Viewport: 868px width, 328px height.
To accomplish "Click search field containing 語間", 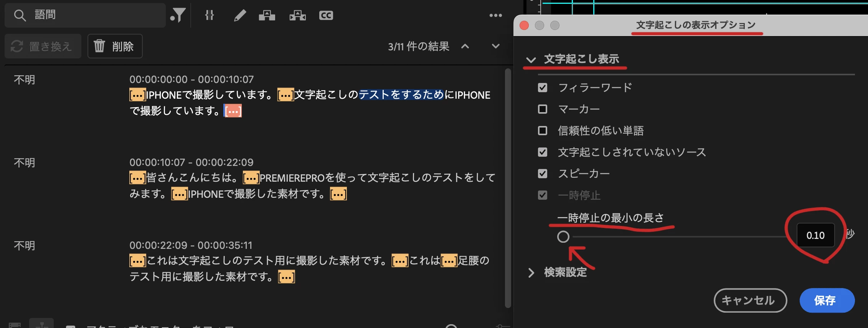I will click(x=85, y=15).
